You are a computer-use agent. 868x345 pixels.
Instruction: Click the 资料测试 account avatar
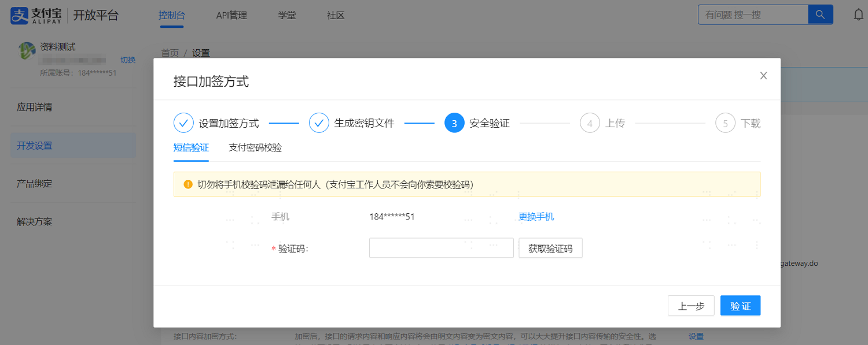click(27, 51)
